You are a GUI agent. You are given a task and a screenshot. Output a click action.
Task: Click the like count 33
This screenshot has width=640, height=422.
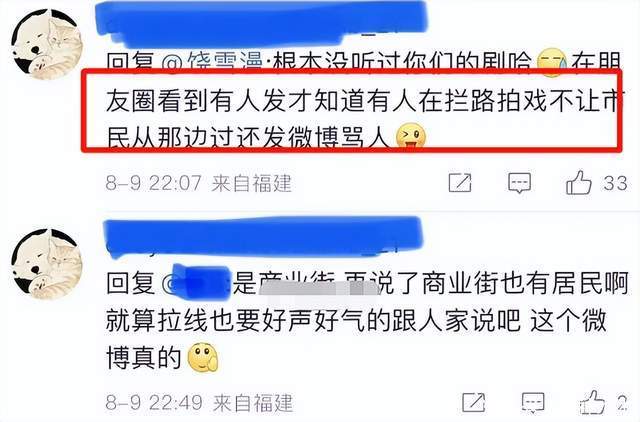(x=616, y=183)
